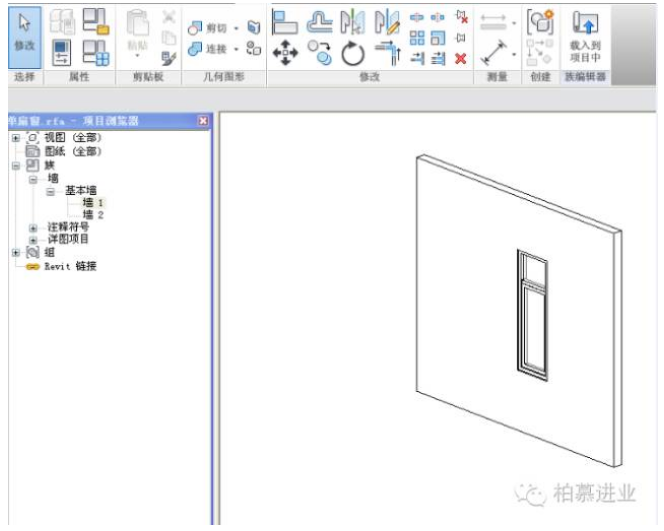
Task: Select the Split with Gap icon
Action: 437,17
